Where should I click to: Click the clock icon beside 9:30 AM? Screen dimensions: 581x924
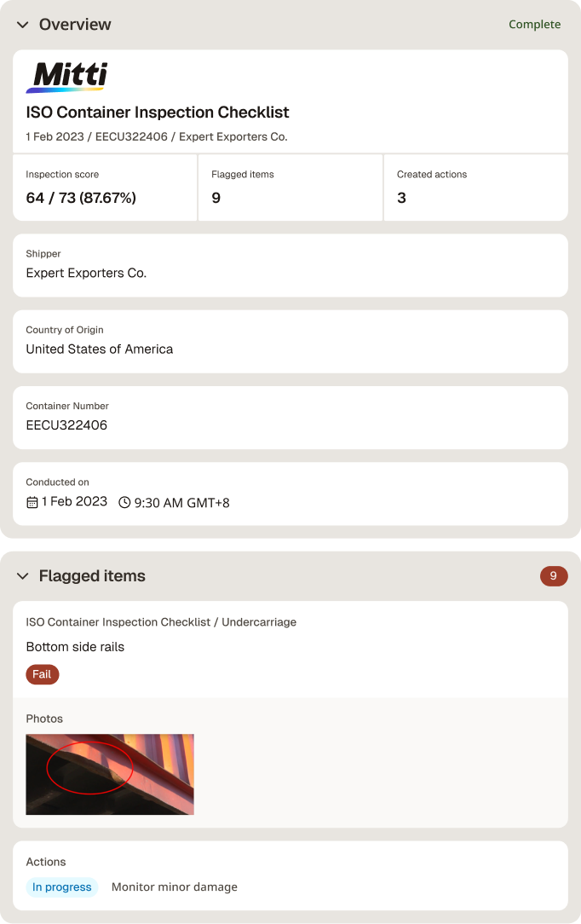click(x=124, y=503)
